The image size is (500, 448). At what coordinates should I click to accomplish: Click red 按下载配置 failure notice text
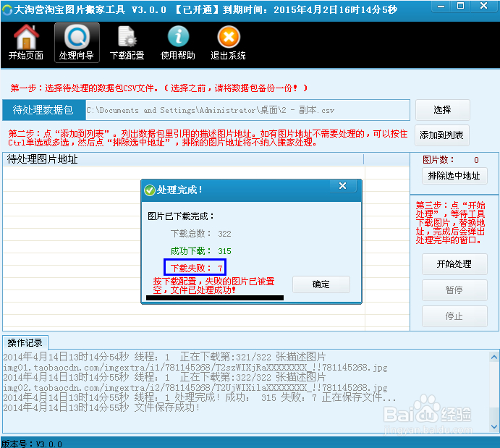213,286
